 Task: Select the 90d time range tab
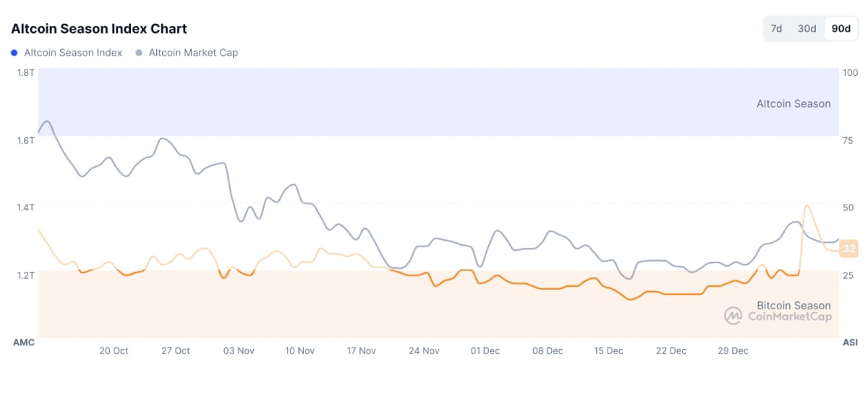[x=841, y=29]
